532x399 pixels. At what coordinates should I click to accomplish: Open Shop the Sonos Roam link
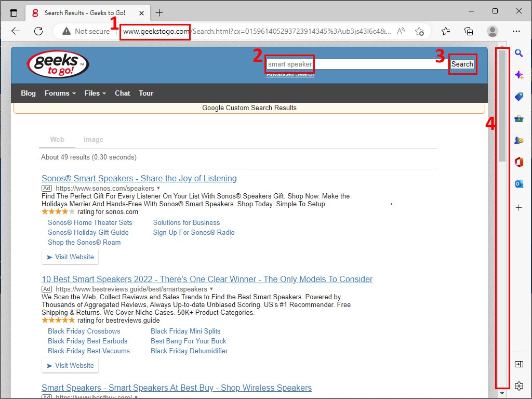(x=84, y=242)
